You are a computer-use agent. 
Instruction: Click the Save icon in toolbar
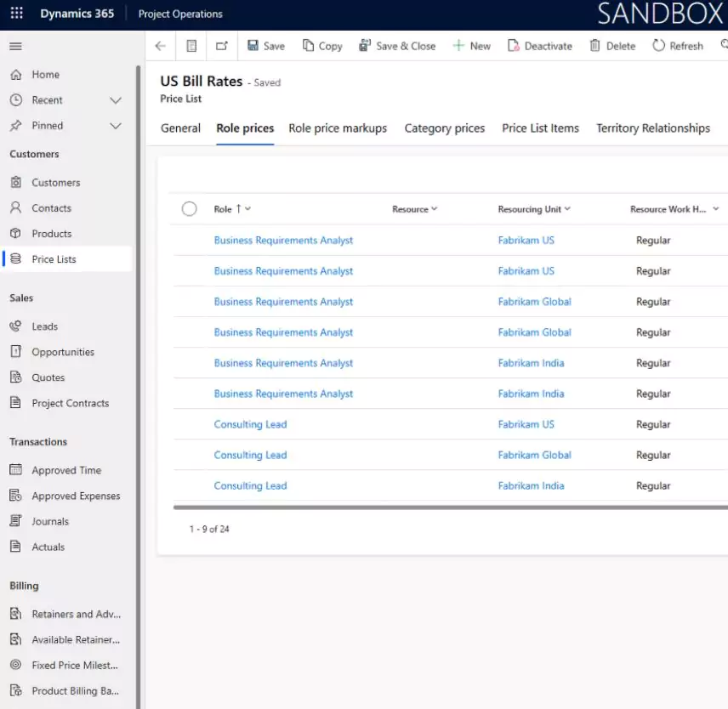click(x=253, y=46)
